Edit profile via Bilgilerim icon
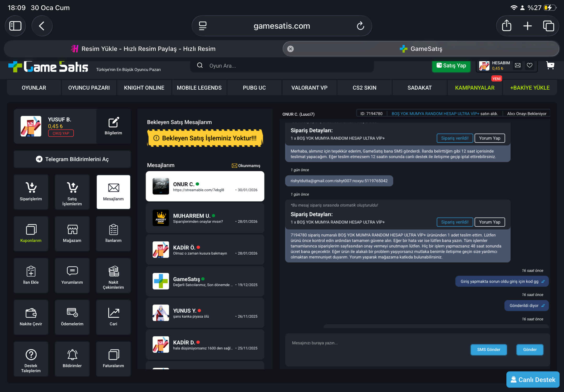 click(x=114, y=126)
